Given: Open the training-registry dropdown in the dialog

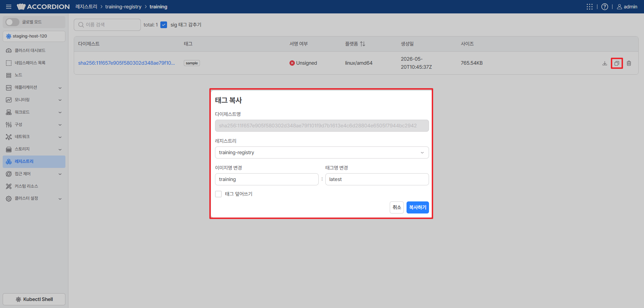Looking at the screenshot, I should (x=322, y=152).
